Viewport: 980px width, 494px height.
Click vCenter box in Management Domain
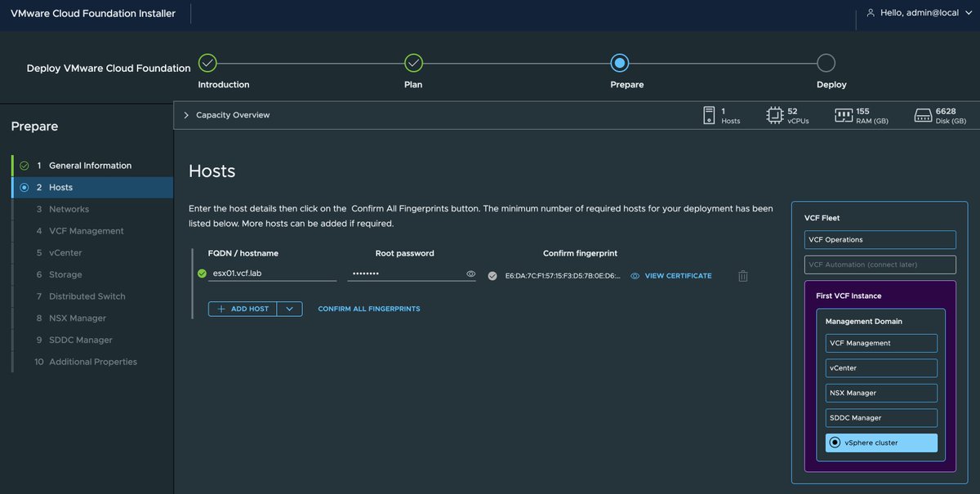pyautogui.click(x=881, y=368)
